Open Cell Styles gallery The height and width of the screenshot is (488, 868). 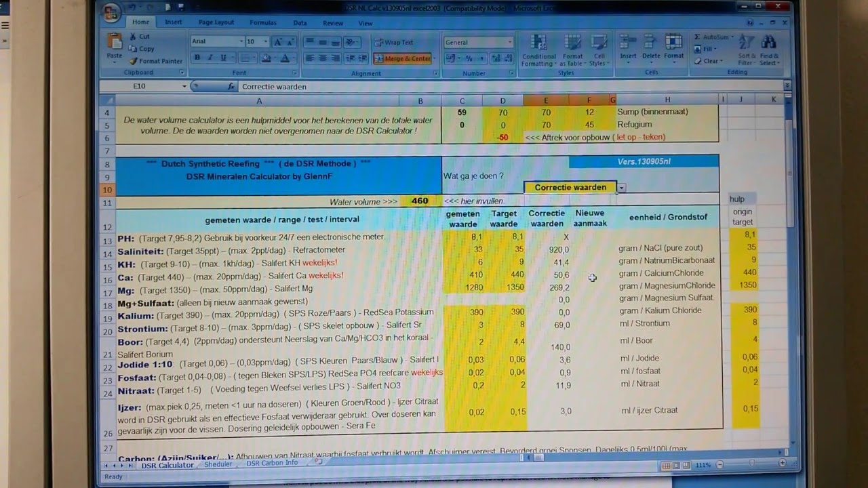click(x=598, y=50)
